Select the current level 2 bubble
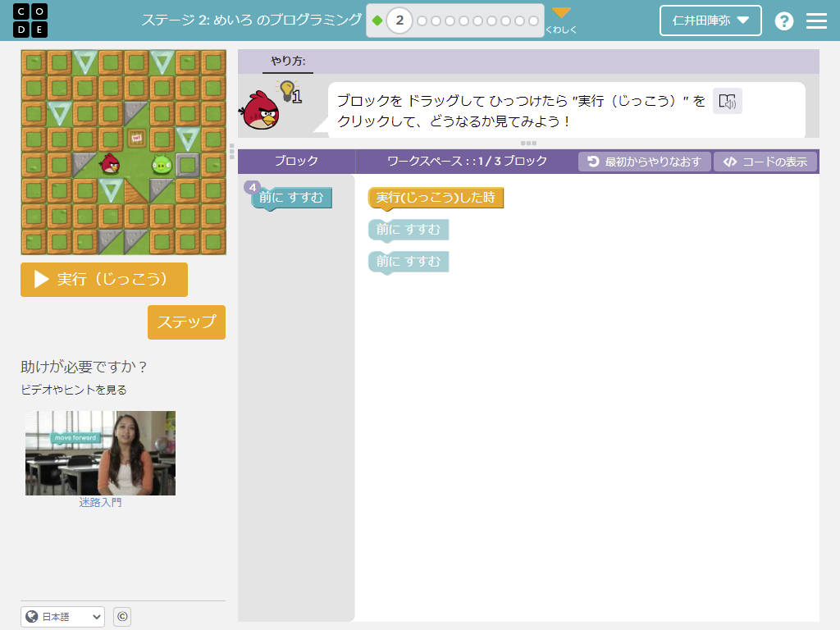This screenshot has width=840, height=630. coord(399,21)
